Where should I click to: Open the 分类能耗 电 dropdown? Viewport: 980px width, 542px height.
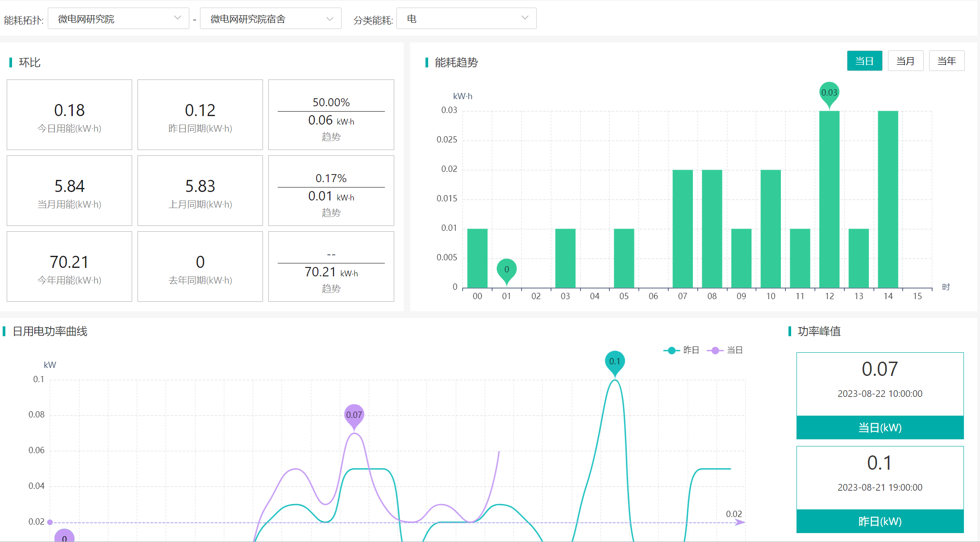[x=466, y=19]
